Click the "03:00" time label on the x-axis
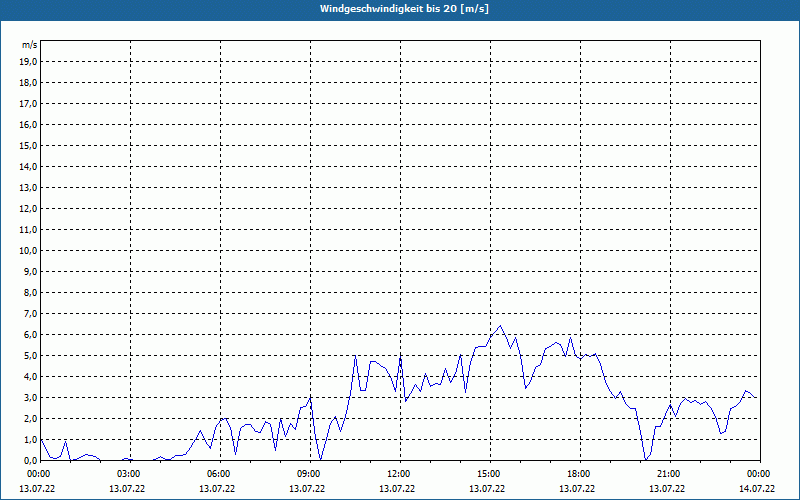 pos(129,474)
